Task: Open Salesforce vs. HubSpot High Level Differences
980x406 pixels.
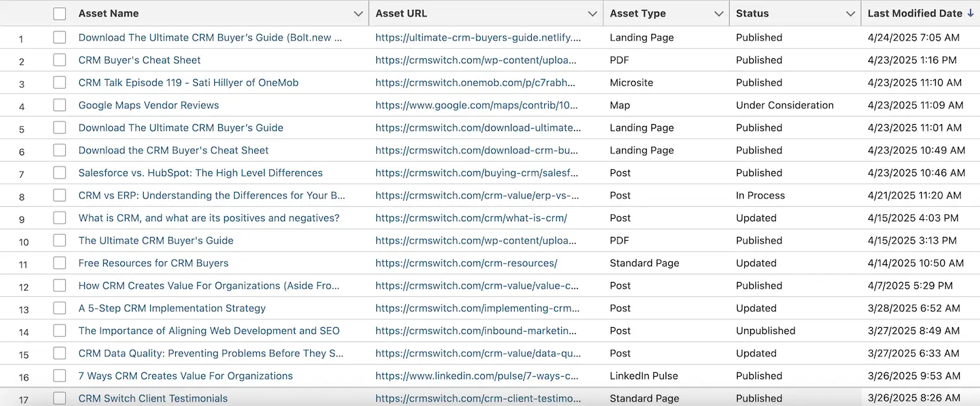Action: (201, 173)
